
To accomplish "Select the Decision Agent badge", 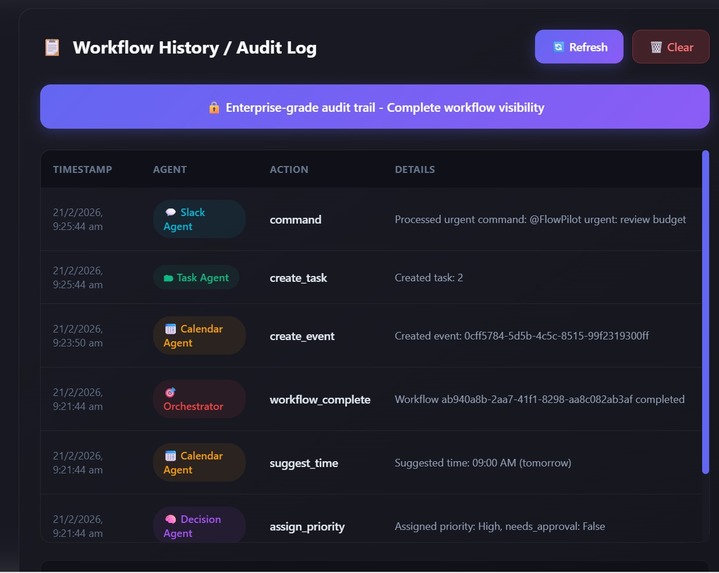I will pos(199,525).
